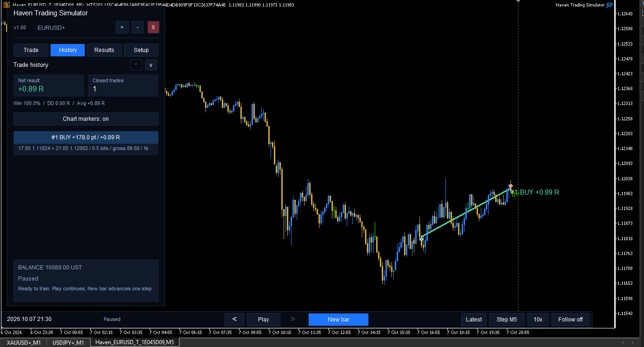Toggle the Follow off button
The height and width of the screenshot is (347, 644).
pyautogui.click(x=571, y=320)
